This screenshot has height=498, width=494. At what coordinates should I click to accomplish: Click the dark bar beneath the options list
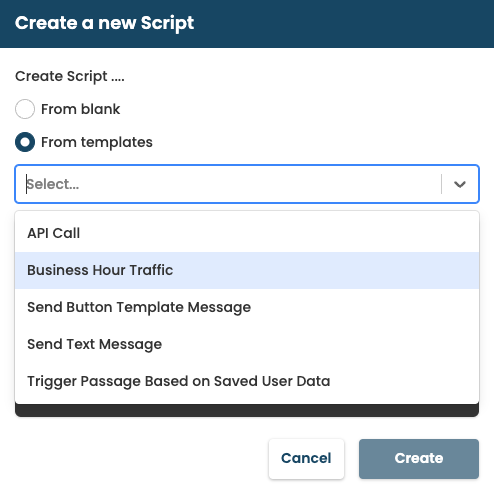coord(247,410)
